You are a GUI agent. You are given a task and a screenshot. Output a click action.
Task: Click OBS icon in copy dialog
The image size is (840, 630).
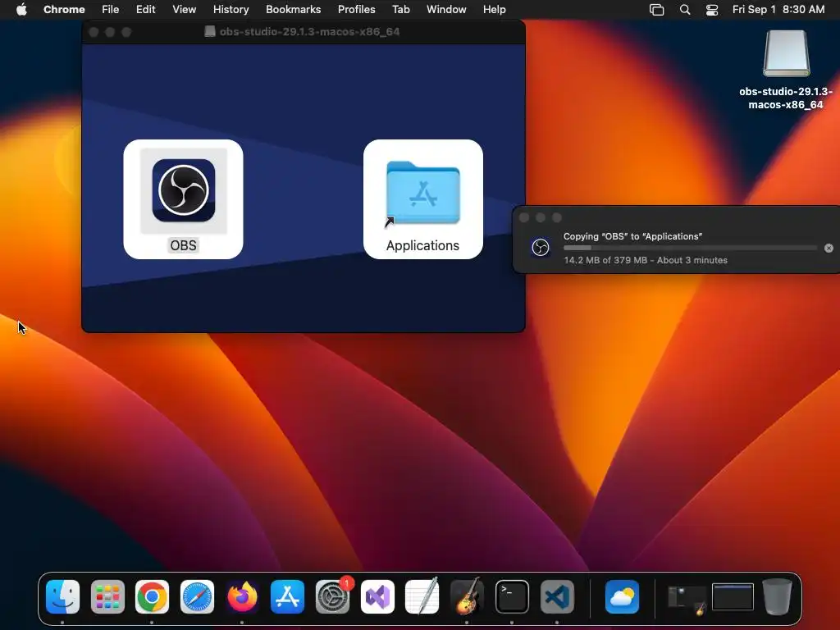click(540, 248)
